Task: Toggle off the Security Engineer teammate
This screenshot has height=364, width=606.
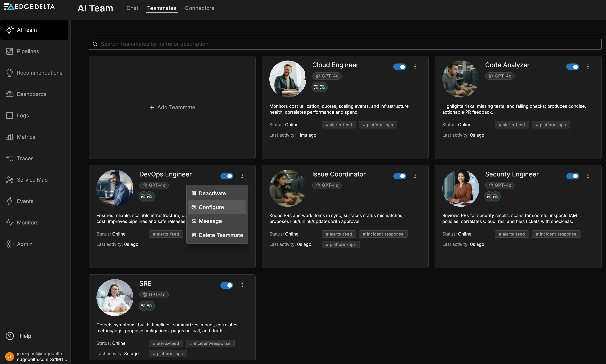Action: click(x=572, y=176)
